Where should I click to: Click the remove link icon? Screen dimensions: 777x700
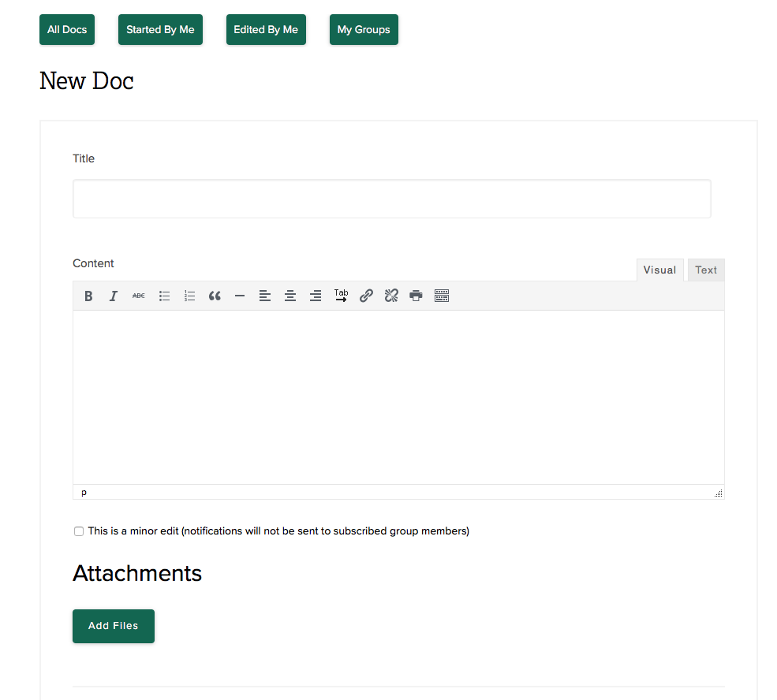coord(391,296)
